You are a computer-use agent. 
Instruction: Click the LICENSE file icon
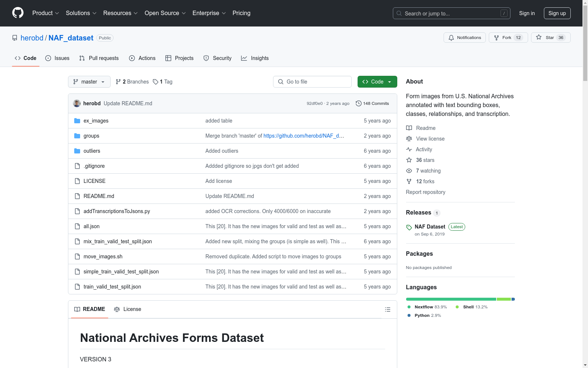77,181
